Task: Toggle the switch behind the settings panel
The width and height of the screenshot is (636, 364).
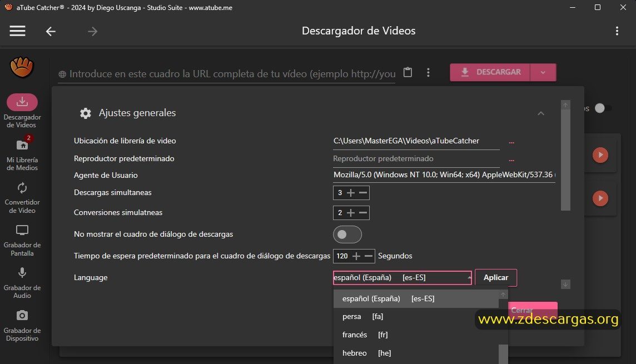Action: [x=602, y=108]
